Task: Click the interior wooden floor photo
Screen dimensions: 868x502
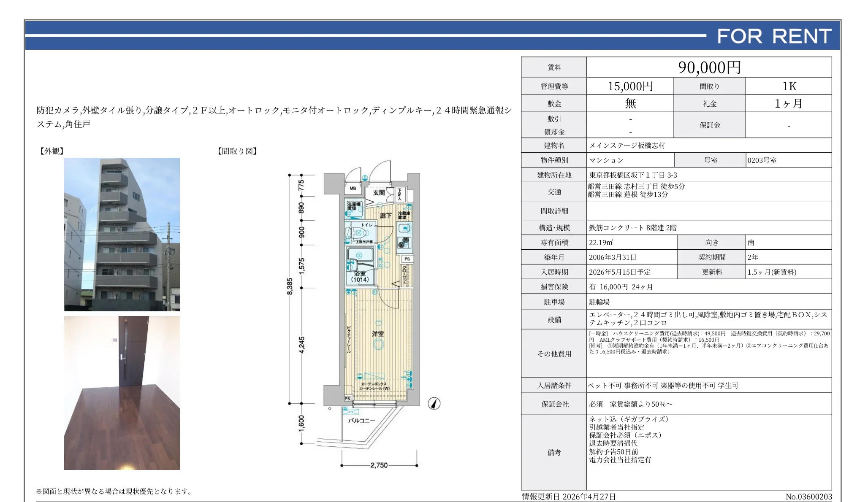Action: [x=122, y=393]
